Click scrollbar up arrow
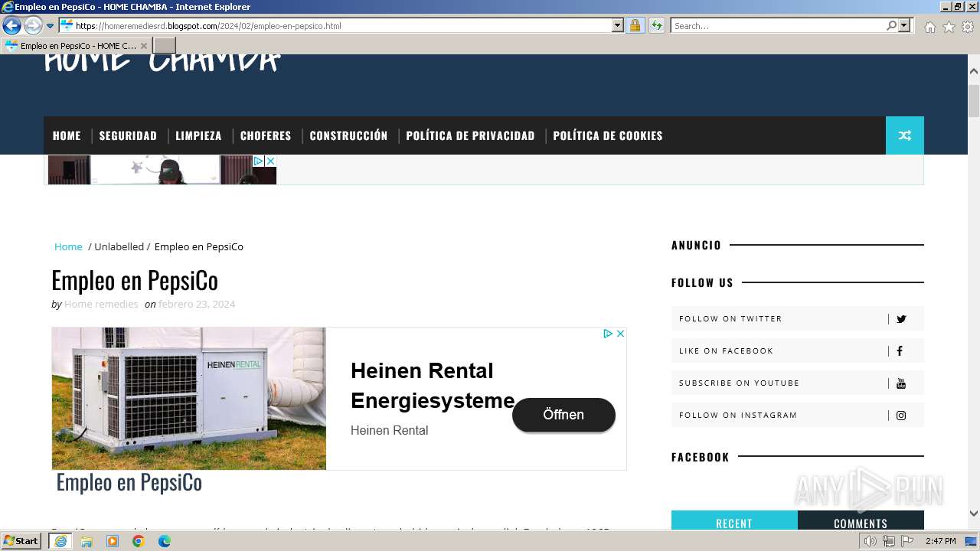The width and height of the screenshot is (980, 551). click(x=974, y=70)
